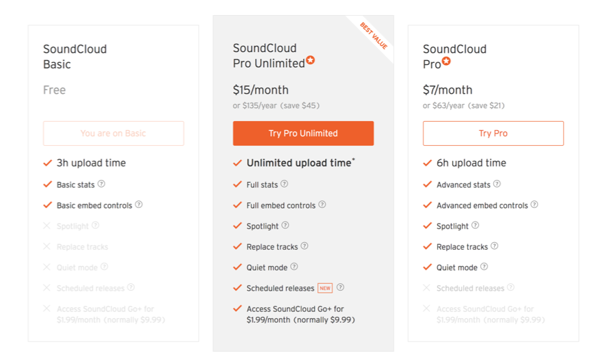Click the orange star badge on SoundCloud Pro
This screenshot has height=364, width=602.
click(447, 62)
